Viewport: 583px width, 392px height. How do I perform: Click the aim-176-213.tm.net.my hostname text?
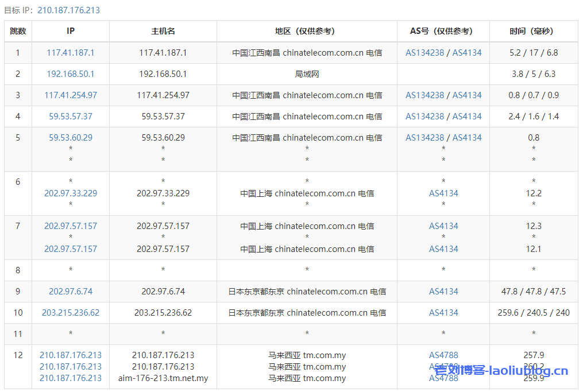(163, 378)
